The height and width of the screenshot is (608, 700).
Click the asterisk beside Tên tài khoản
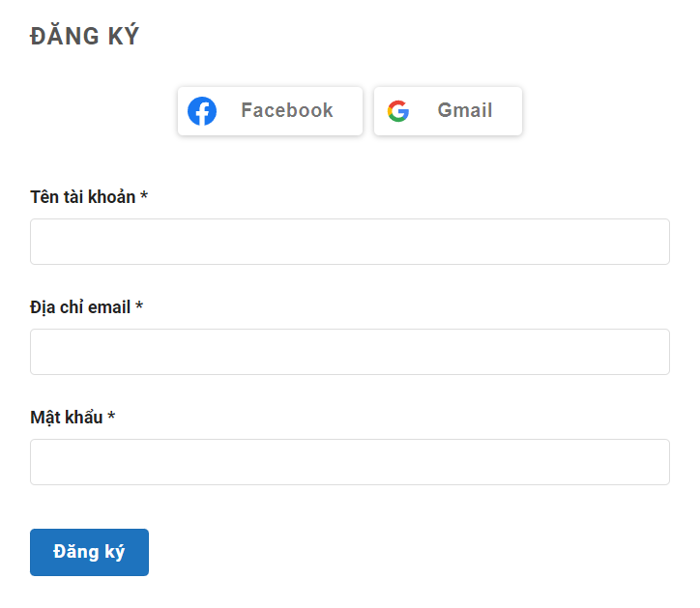click(x=144, y=196)
